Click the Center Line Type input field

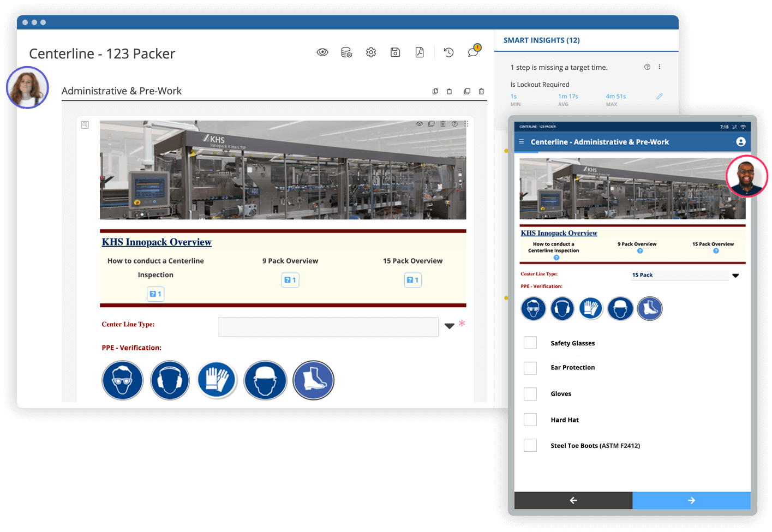pos(328,327)
